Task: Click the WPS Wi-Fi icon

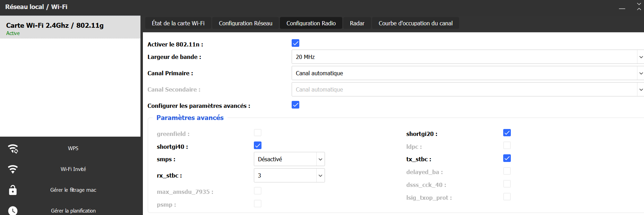Action: 13,148
